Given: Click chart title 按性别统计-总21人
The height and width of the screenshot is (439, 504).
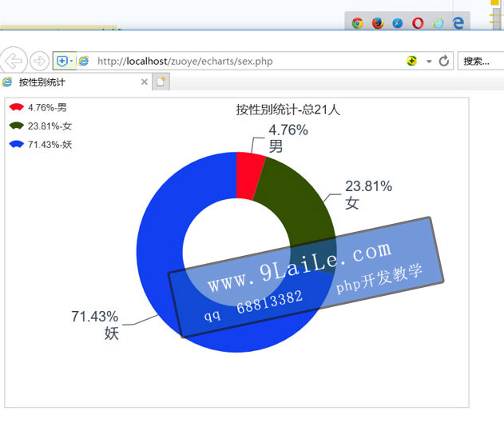Looking at the screenshot, I should [x=288, y=110].
